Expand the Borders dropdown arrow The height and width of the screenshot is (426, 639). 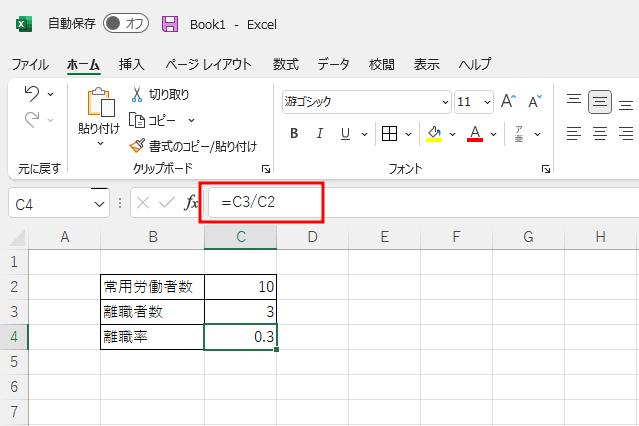(x=408, y=134)
